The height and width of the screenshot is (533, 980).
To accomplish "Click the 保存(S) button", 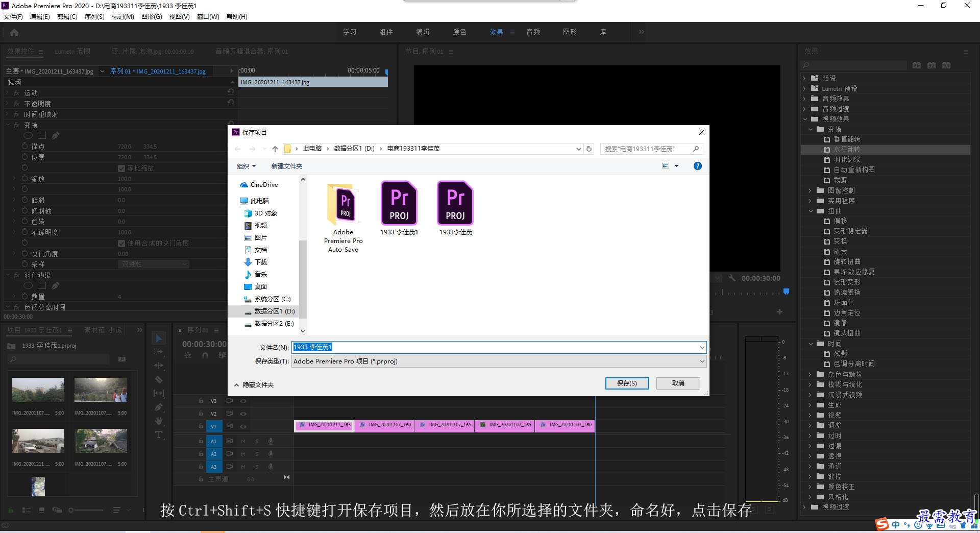I will pyautogui.click(x=627, y=383).
